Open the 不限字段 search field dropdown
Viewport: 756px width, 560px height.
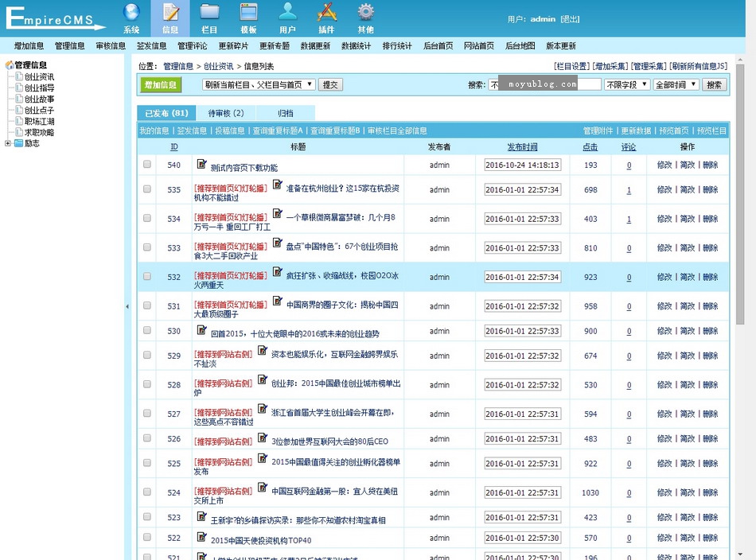pyautogui.click(x=627, y=85)
